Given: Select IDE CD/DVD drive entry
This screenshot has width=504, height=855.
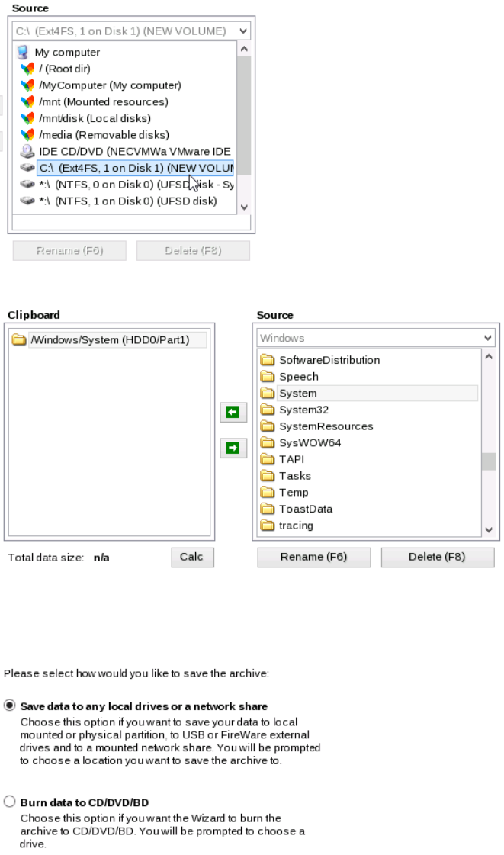Looking at the screenshot, I should (134, 151).
